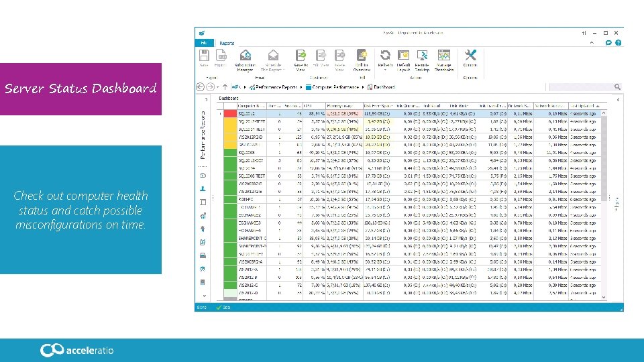644x362 pixels.
Task: Click the Edit View icon
Action: [321, 56]
